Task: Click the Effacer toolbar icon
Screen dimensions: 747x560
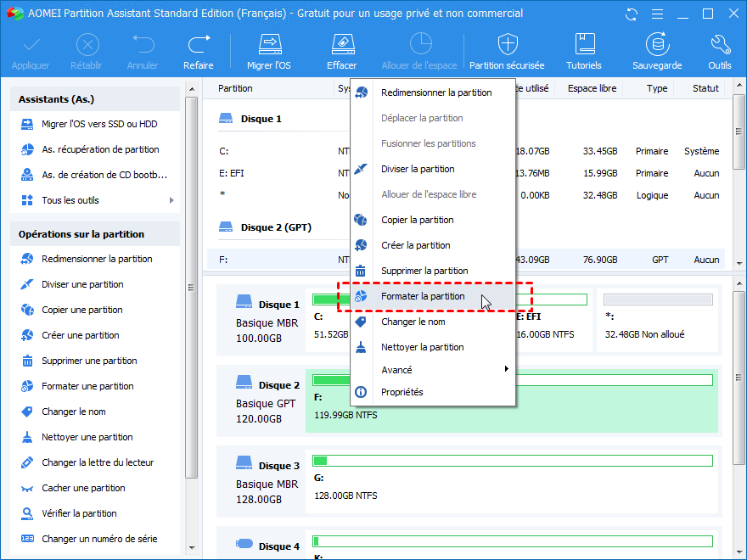Action: pyautogui.click(x=341, y=45)
